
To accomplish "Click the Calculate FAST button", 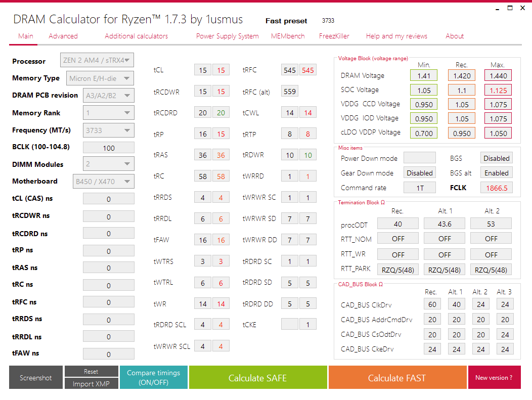I will pyautogui.click(x=397, y=377).
